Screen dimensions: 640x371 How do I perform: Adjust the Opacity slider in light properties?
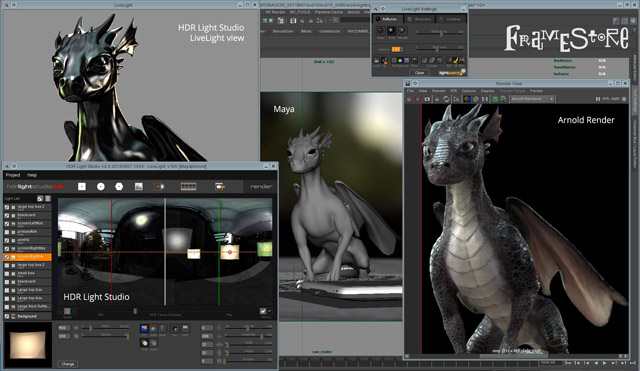pos(128,336)
